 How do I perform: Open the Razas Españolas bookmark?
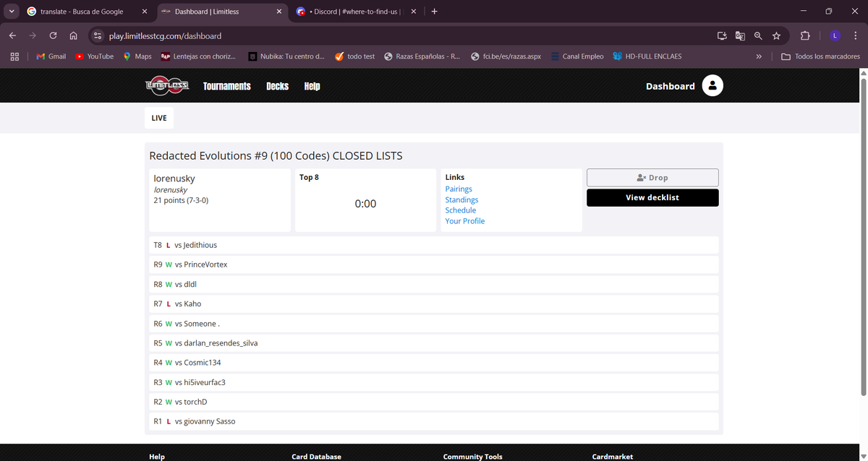[422, 56]
